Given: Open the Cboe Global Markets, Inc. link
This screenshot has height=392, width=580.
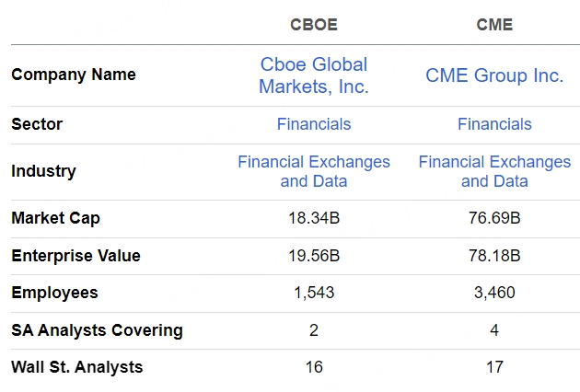Looking at the screenshot, I should (313, 75).
